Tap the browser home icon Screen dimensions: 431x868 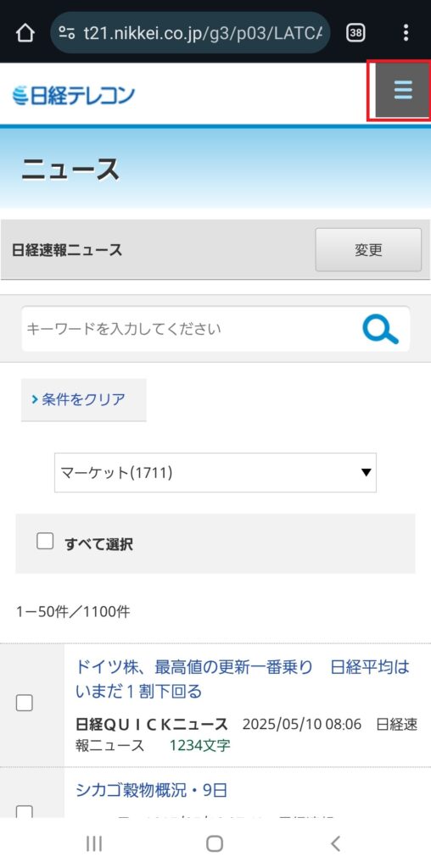[25, 33]
